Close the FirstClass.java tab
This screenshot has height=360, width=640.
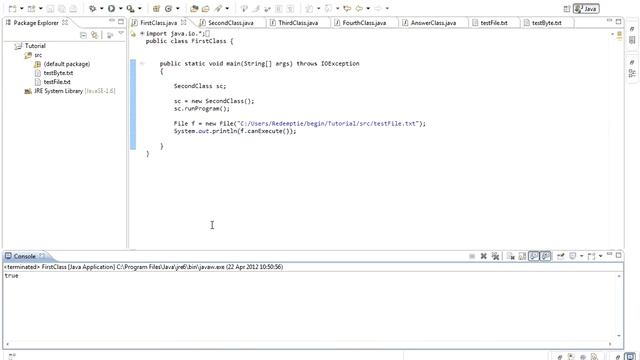click(x=184, y=22)
